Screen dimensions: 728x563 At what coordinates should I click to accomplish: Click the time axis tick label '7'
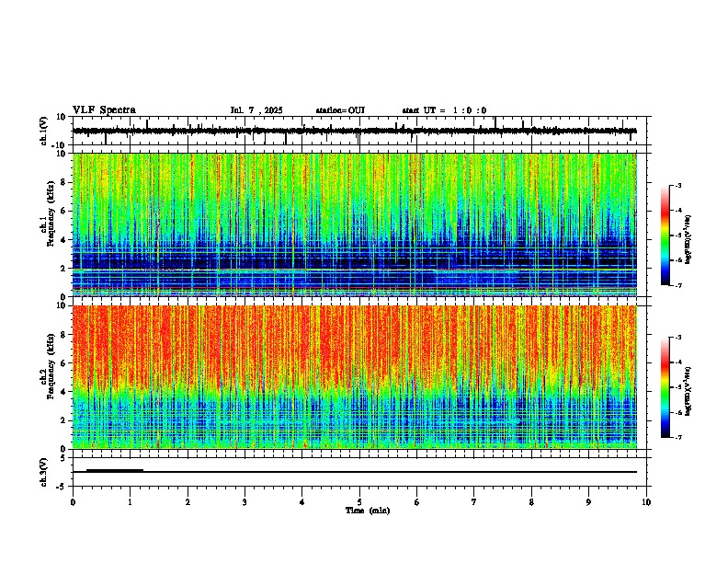pyautogui.click(x=474, y=501)
